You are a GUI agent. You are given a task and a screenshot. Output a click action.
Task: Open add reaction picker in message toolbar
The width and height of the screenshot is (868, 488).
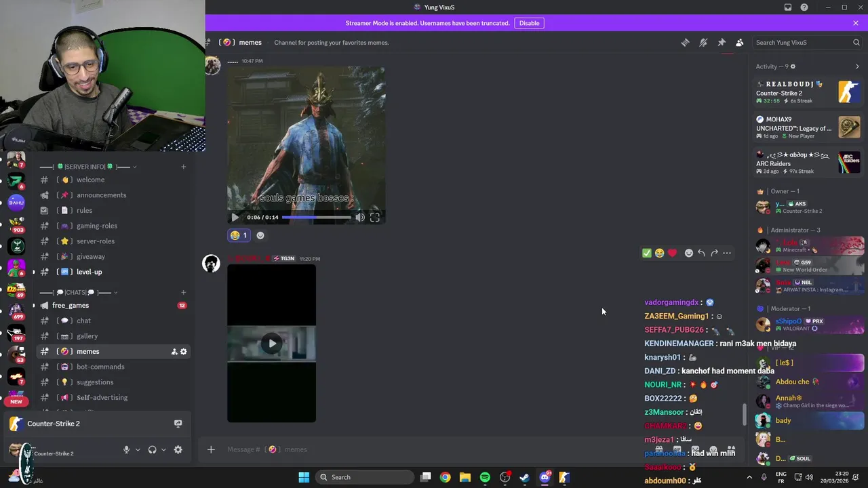coord(689,253)
